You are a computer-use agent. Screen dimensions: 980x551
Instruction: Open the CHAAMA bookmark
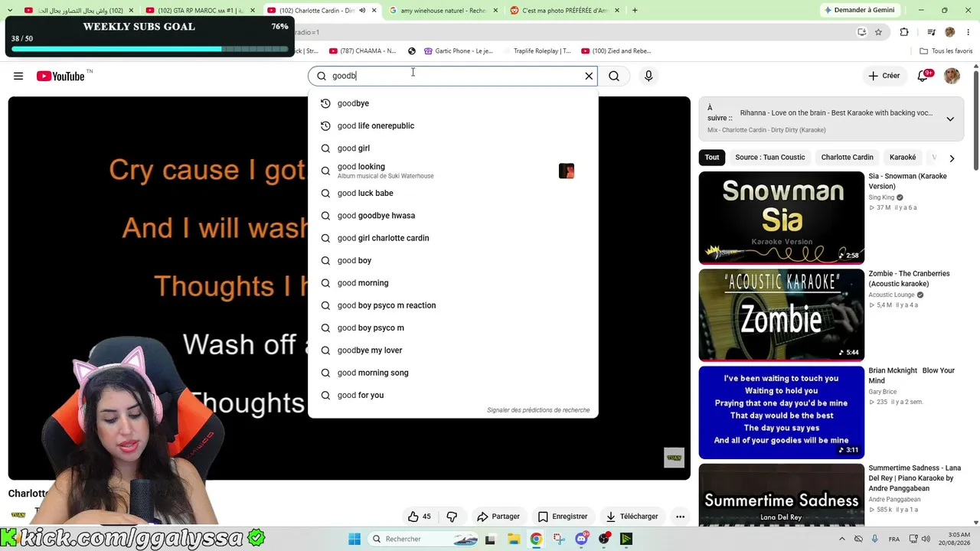(x=362, y=51)
